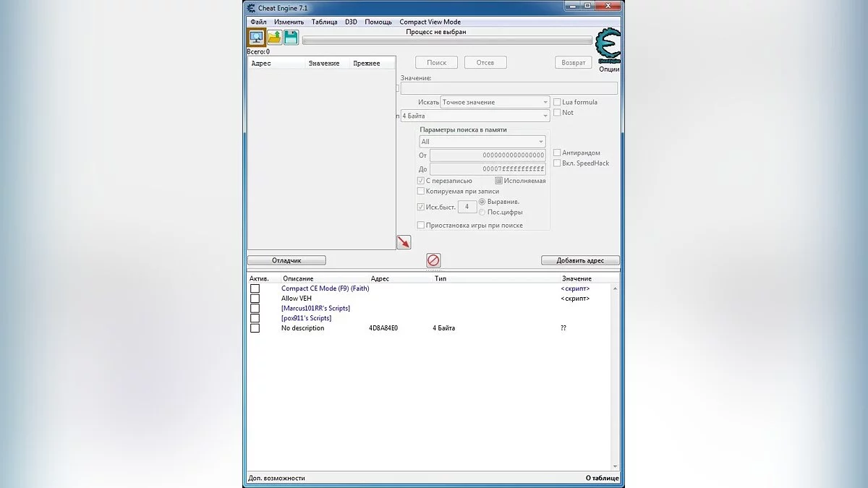
Task: Click the Cheat Engine title bar icon
Action: (251, 8)
